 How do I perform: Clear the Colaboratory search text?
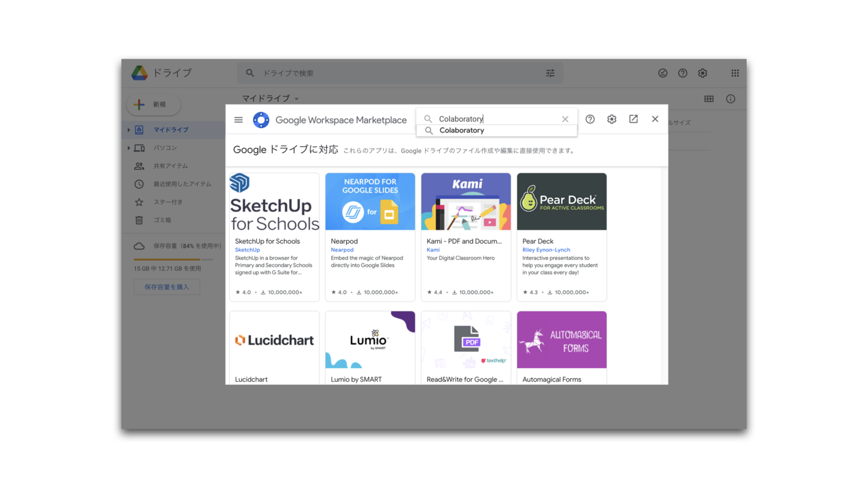pos(565,119)
